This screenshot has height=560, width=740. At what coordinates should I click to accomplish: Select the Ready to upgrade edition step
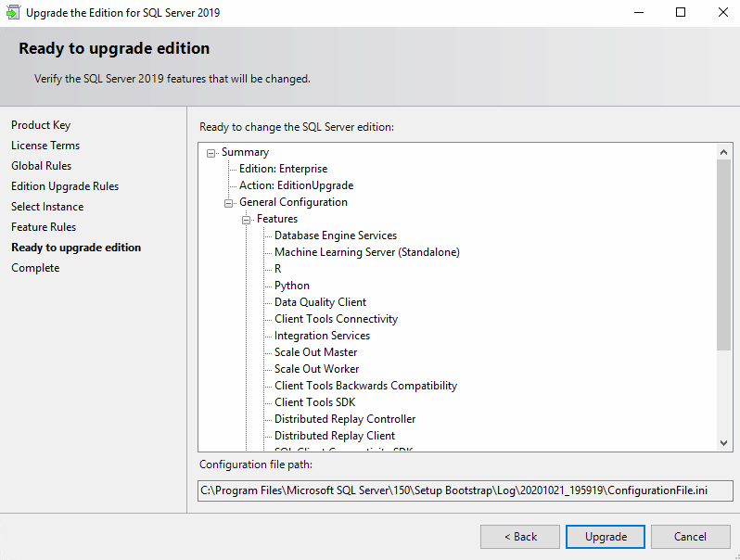pos(76,248)
